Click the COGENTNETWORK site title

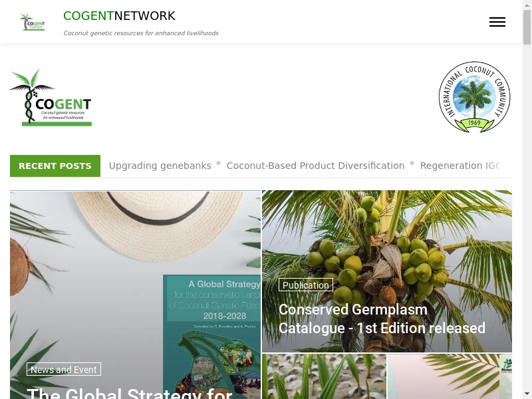[119, 16]
